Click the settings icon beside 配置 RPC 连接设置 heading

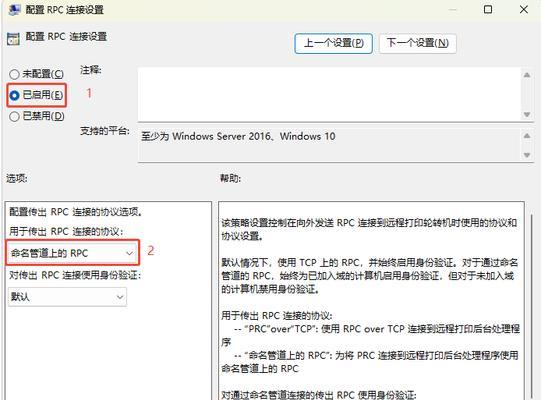13,39
